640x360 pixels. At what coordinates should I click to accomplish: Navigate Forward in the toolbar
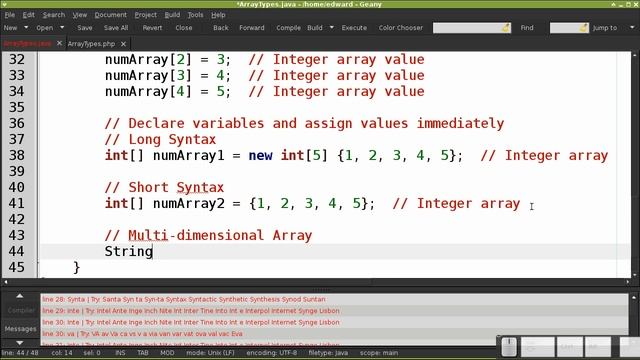(252, 28)
